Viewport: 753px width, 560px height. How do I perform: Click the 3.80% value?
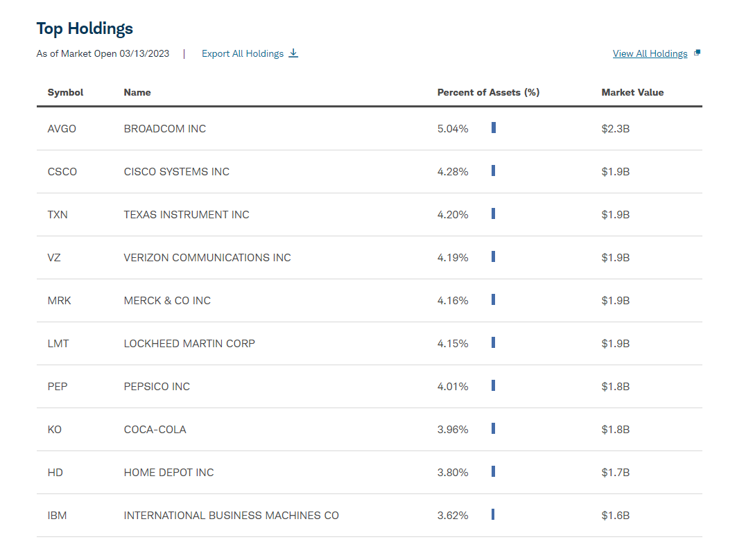coord(453,472)
